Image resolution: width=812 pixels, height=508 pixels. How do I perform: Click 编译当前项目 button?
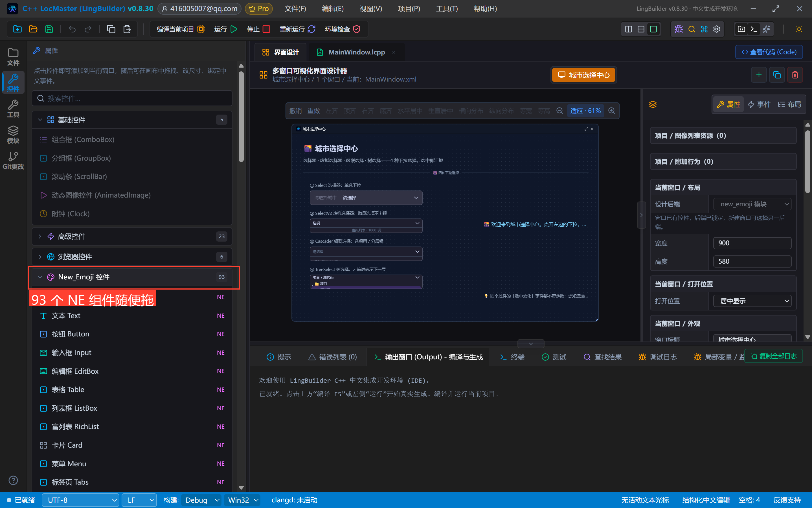(181, 29)
